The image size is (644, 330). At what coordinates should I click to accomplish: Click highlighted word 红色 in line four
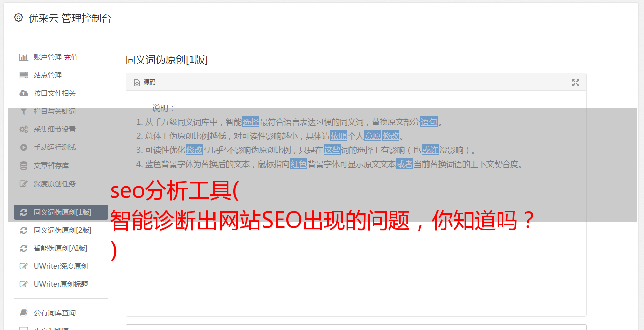tap(299, 164)
